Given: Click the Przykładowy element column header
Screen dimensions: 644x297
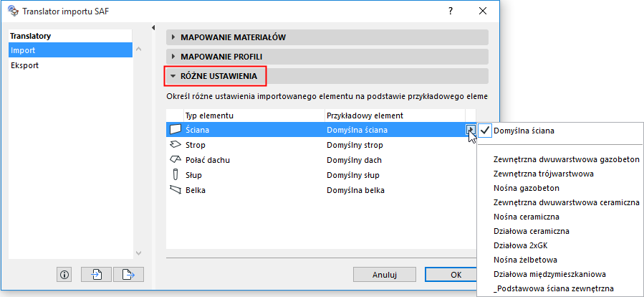Looking at the screenshot, I should click(395, 115).
